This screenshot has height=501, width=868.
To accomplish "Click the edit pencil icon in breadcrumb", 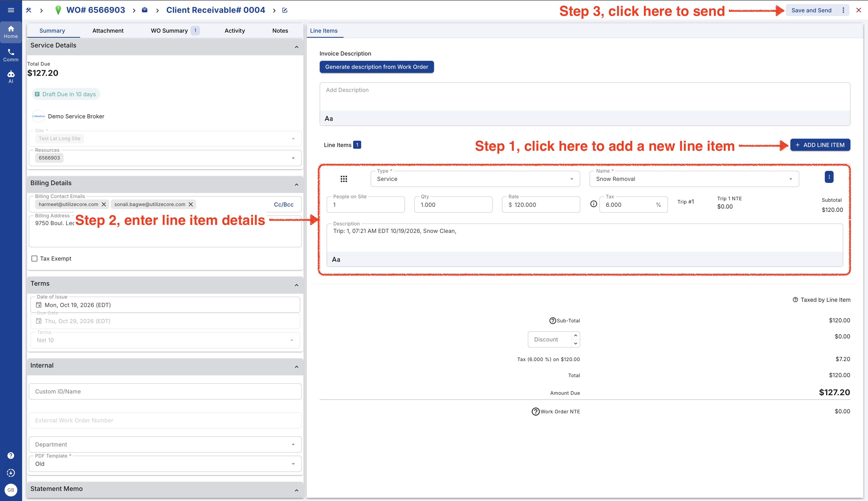I will pos(285,10).
